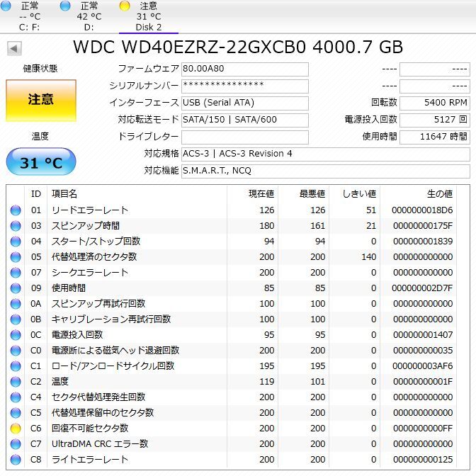Click the firmware field 80.00A80
Screen dimensions: 476x476
coord(245,69)
